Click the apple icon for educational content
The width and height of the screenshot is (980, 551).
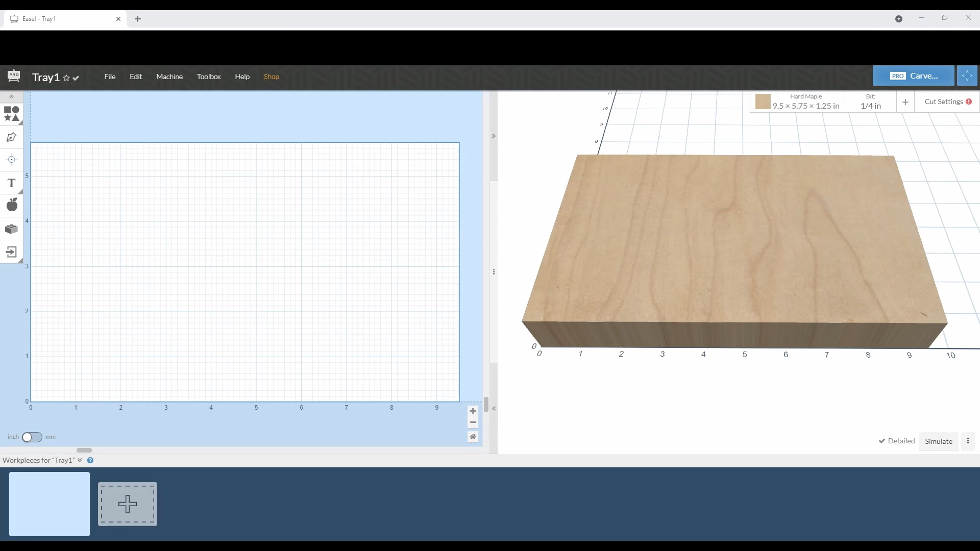pyautogui.click(x=11, y=205)
